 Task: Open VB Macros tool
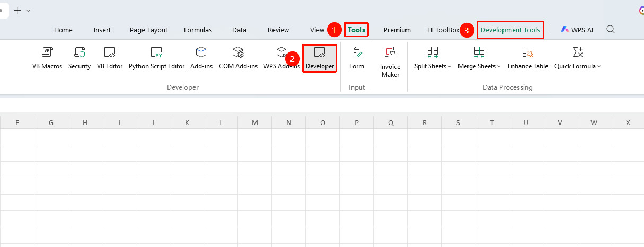pos(47,58)
